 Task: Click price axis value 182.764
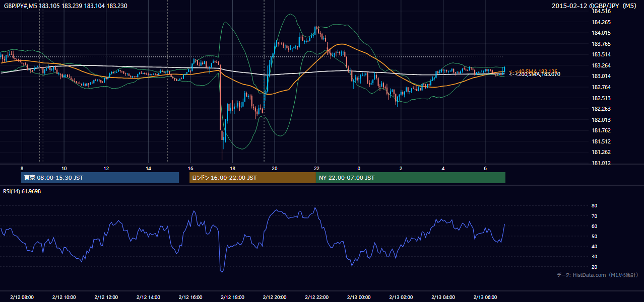coord(601,87)
